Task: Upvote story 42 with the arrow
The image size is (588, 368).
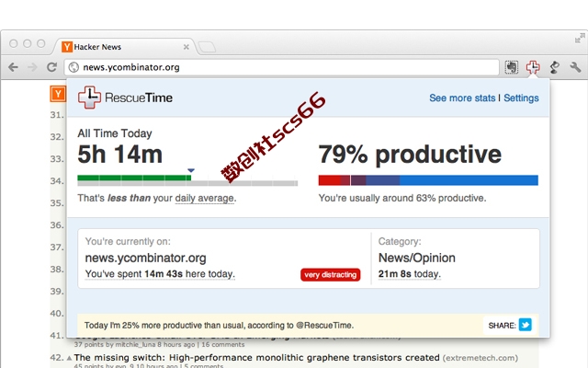Action: coord(70,358)
